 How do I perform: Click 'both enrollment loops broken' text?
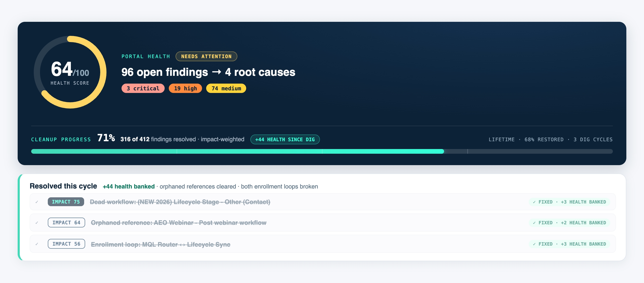click(279, 186)
